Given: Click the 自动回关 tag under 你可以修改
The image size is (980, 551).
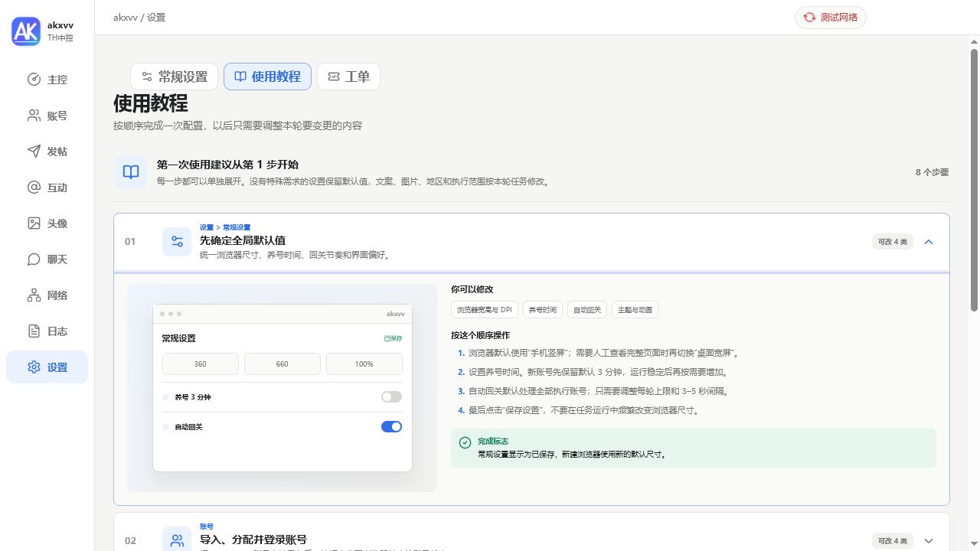Looking at the screenshot, I should (587, 310).
